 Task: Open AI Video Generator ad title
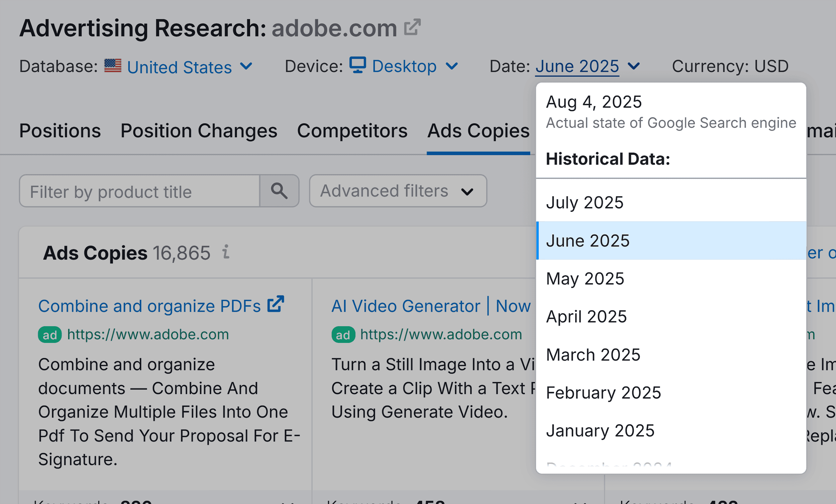click(431, 306)
